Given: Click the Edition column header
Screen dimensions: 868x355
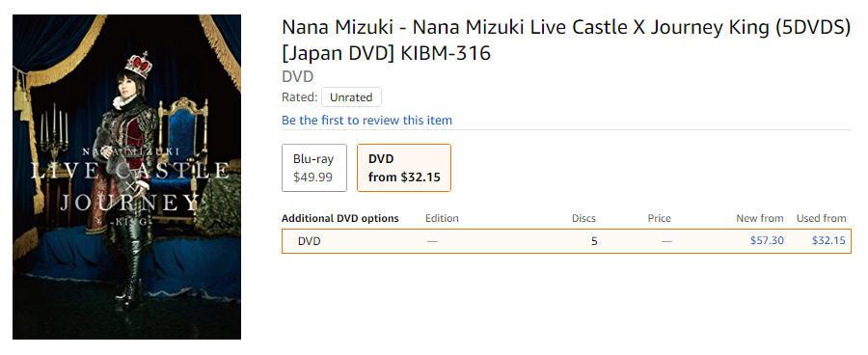Looking at the screenshot, I should 442,218.
